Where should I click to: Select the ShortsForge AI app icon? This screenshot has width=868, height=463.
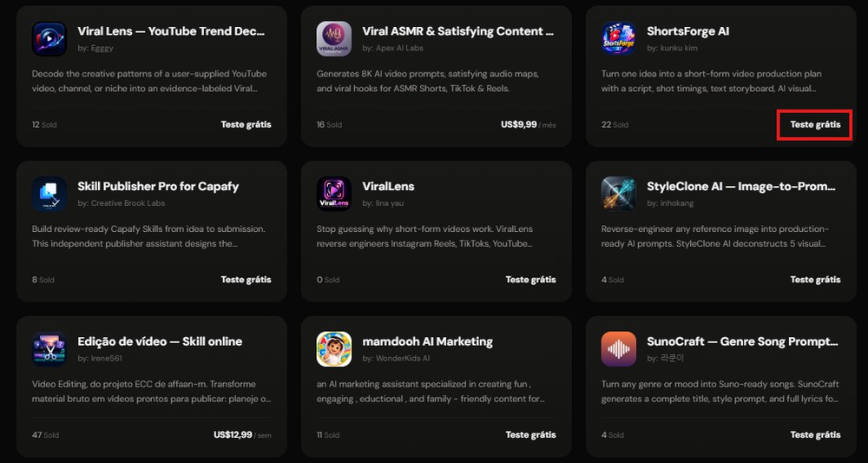point(618,39)
